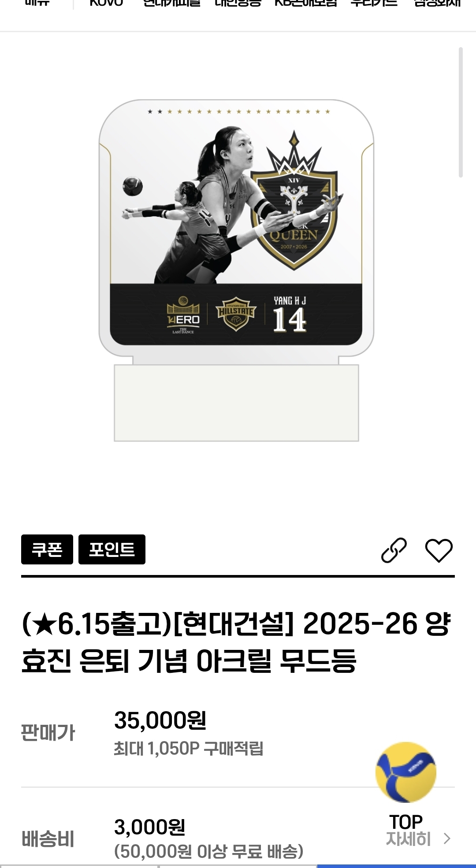This screenshot has height=868, width=476.
Task: Tap the 50,000원 이상 무료 배송 note
Action: (x=208, y=851)
